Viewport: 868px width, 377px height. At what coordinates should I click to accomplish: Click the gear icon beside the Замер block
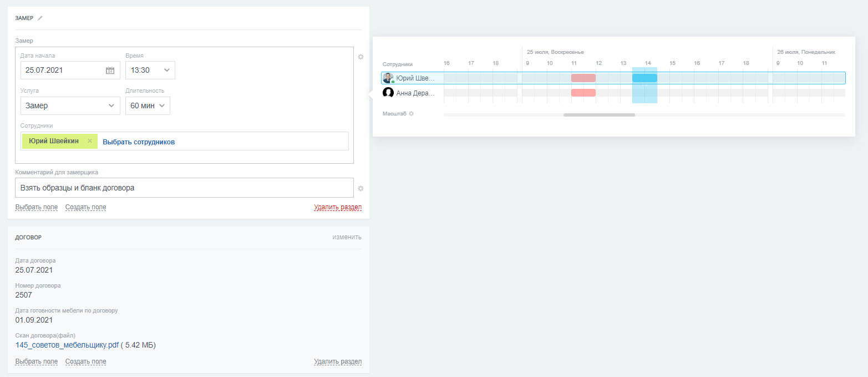click(361, 57)
